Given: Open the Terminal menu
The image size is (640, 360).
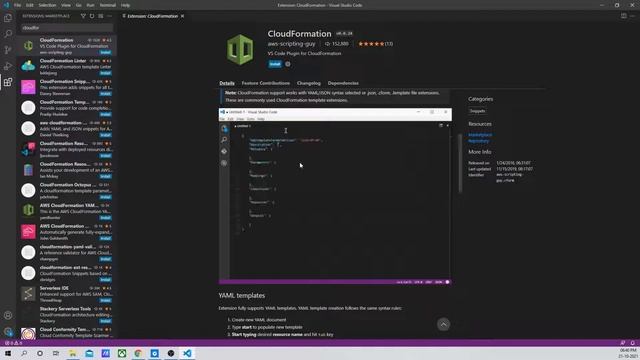Looking at the screenshot, I should pyautogui.click(x=108, y=5).
